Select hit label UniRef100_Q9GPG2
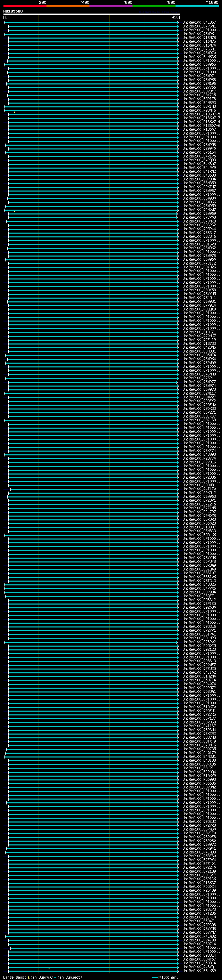 coord(199,225)
